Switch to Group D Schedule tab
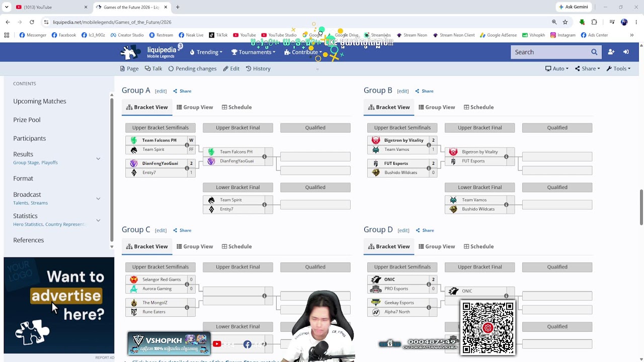Image resolution: width=644 pixels, height=362 pixels. [478, 246]
